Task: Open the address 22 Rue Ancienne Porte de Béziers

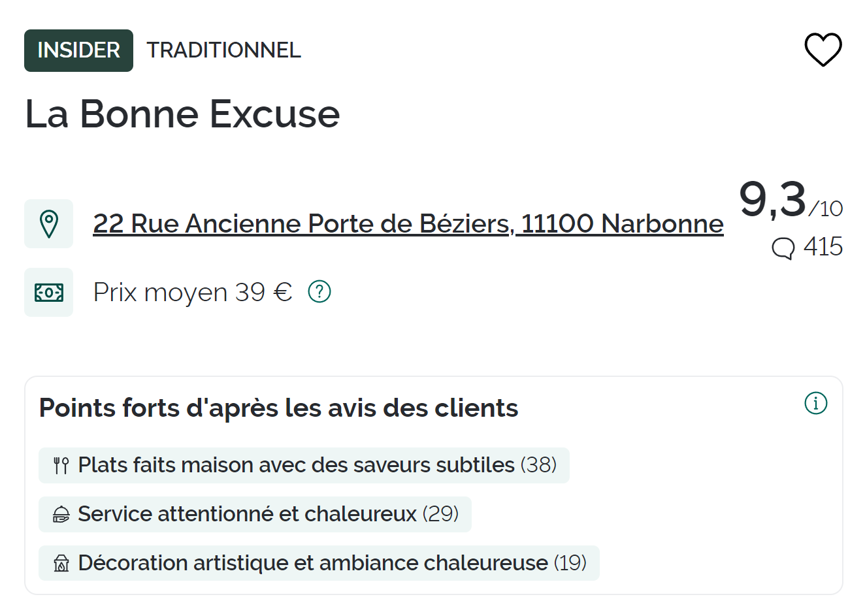Action: (408, 224)
